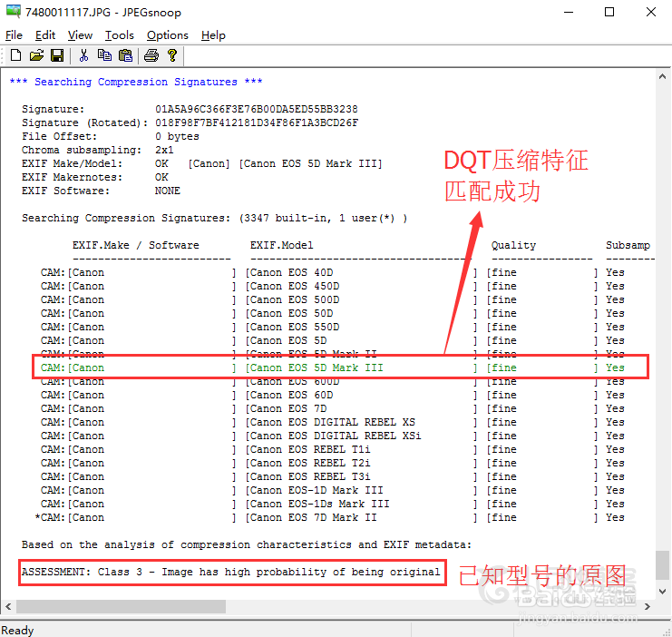
Task: Click the 'EXIF.Make / Software' column header
Action: point(135,245)
